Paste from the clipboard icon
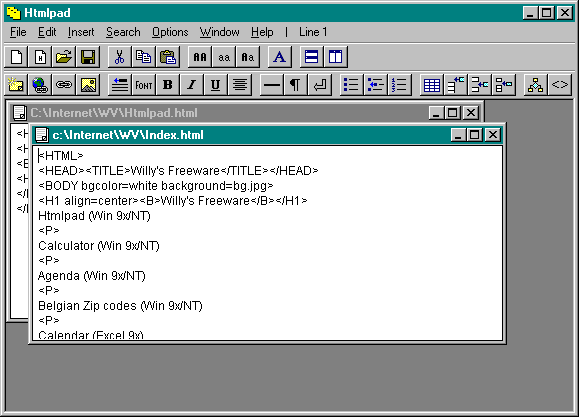This screenshot has height=417, width=579. click(x=168, y=57)
